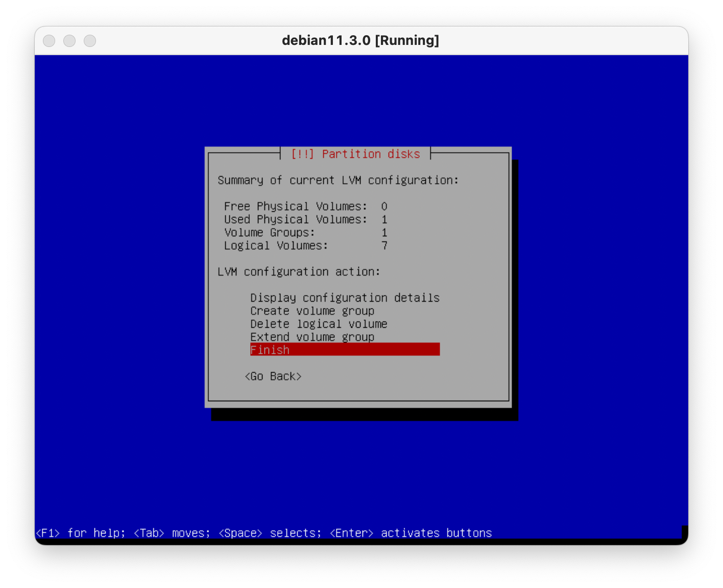Pick Extend volume group option
Screen dimensions: 723x588
(312, 337)
